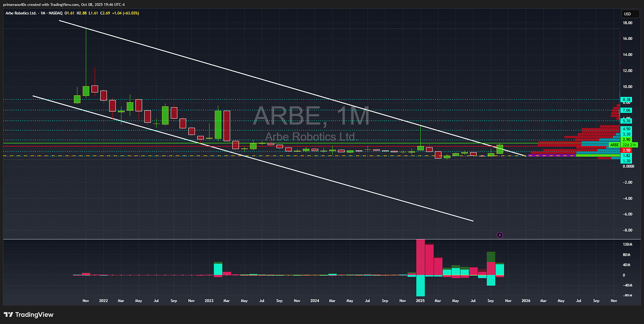Click the 1.30 price level label
This screenshot has width=644, height=324.
click(626, 161)
